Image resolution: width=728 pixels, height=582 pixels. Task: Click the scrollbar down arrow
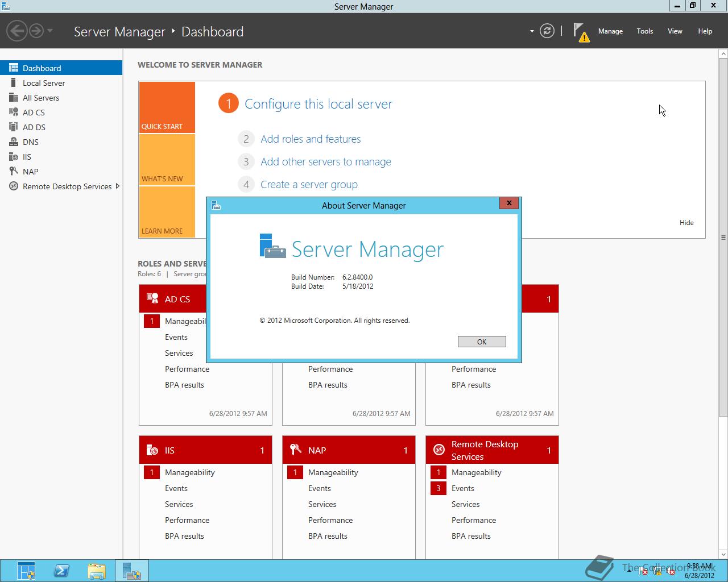point(723,554)
